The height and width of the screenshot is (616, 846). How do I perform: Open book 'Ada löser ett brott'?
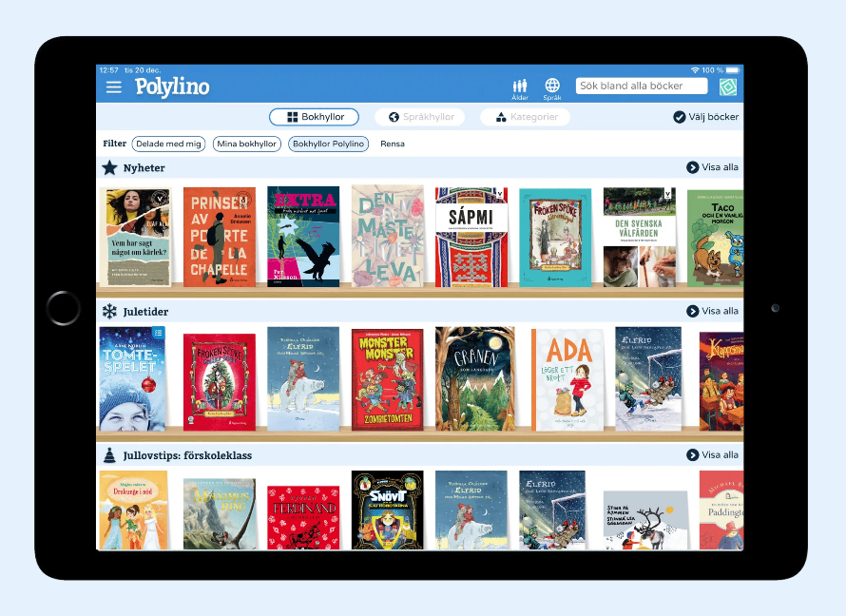[x=567, y=379]
